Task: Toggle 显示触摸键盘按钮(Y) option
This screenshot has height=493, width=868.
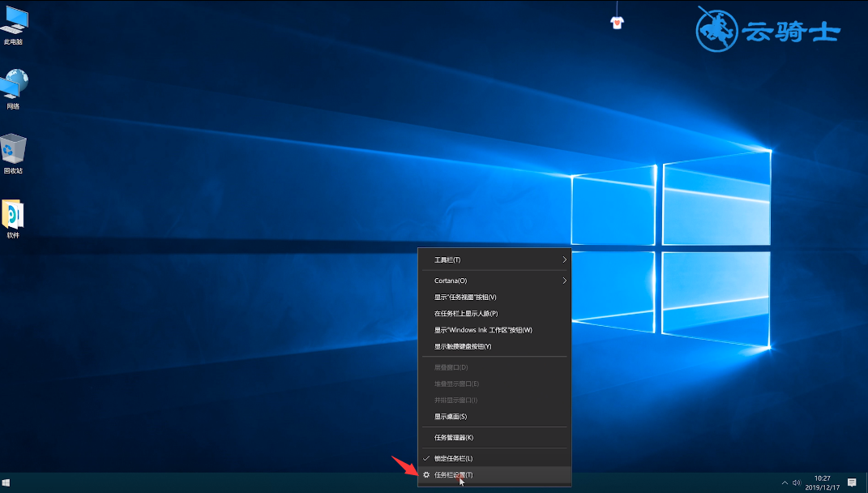Action: pyautogui.click(x=495, y=347)
